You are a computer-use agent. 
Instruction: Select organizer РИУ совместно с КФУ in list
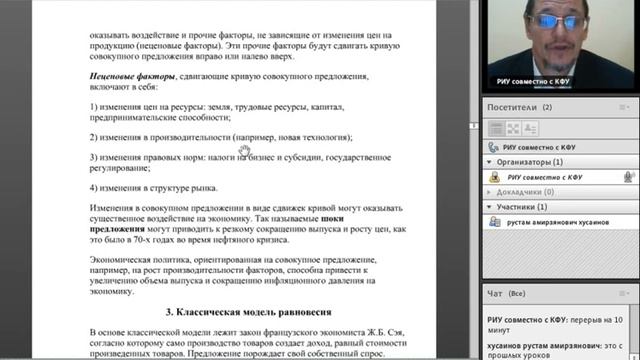[x=561, y=177]
